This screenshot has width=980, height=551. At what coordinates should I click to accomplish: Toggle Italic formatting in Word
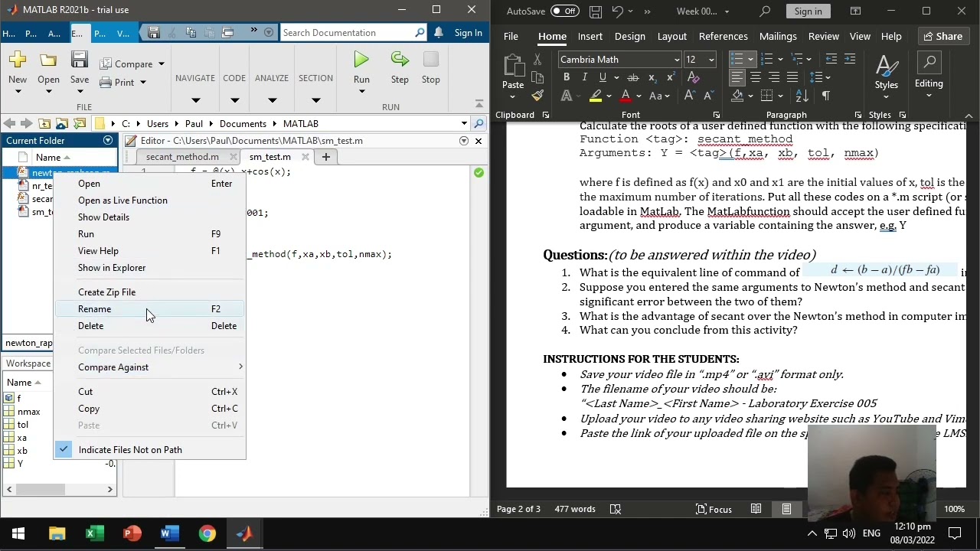coord(584,77)
